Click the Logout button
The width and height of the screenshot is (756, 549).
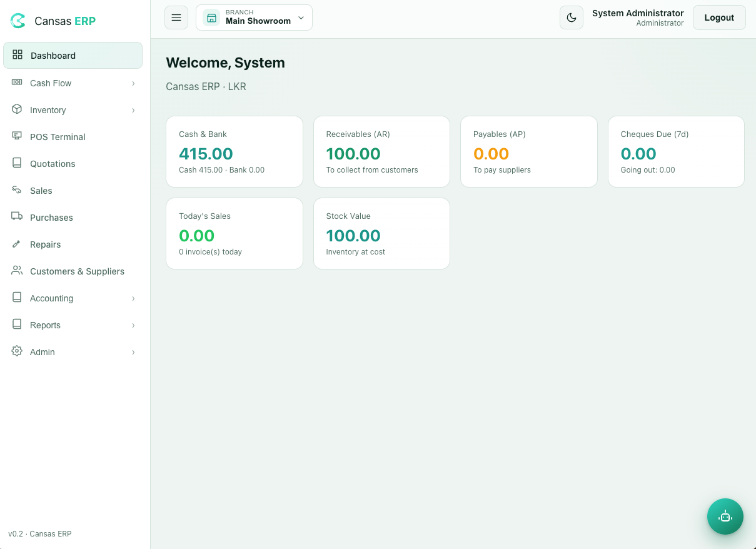pos(719,18)
